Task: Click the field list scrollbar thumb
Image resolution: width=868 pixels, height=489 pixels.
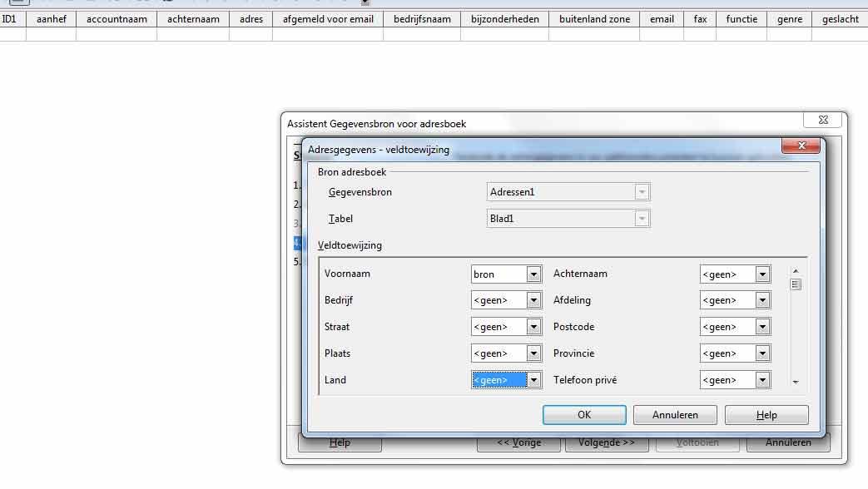Action: pyautogui.click(x=796, y=284)
